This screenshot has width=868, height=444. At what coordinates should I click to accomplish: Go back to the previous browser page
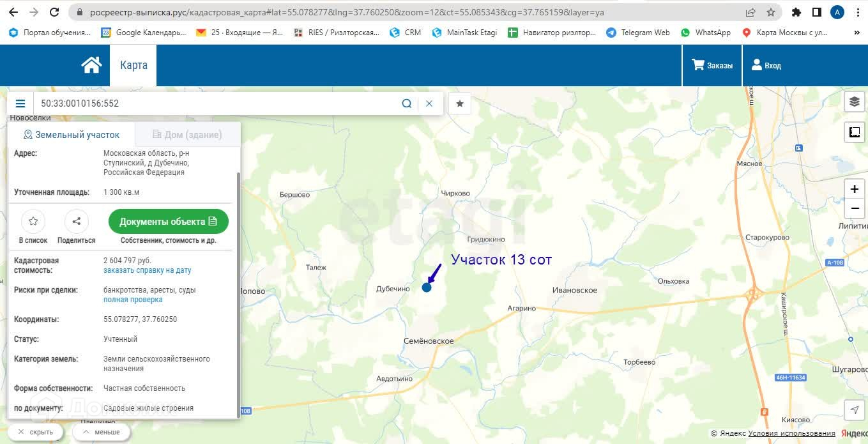tap(13, 12)
